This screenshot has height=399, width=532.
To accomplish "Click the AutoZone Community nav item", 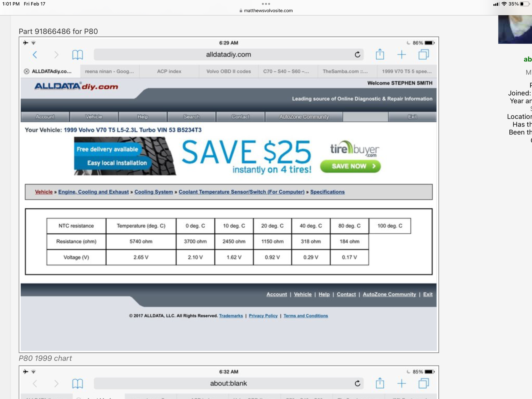I will coord(304,117).
